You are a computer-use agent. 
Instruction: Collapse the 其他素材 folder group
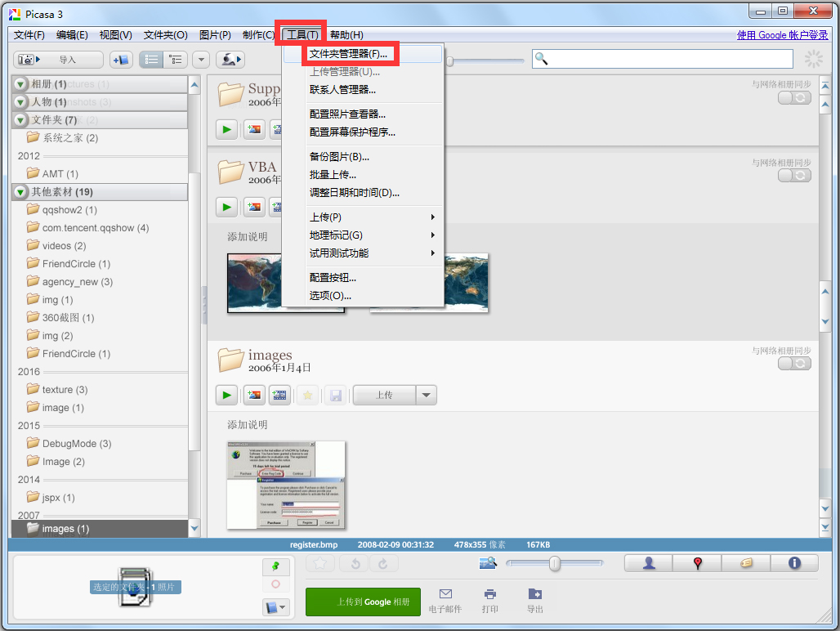(21, 192)
